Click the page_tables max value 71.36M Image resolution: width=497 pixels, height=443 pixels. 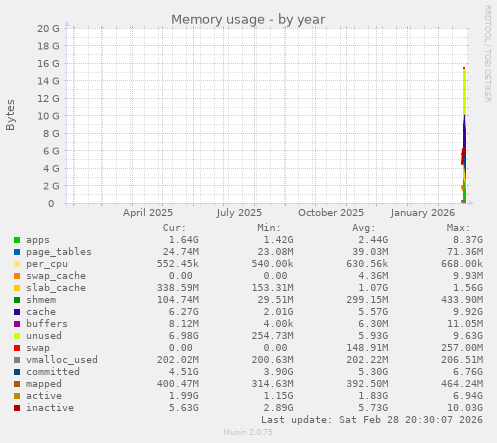465,252
